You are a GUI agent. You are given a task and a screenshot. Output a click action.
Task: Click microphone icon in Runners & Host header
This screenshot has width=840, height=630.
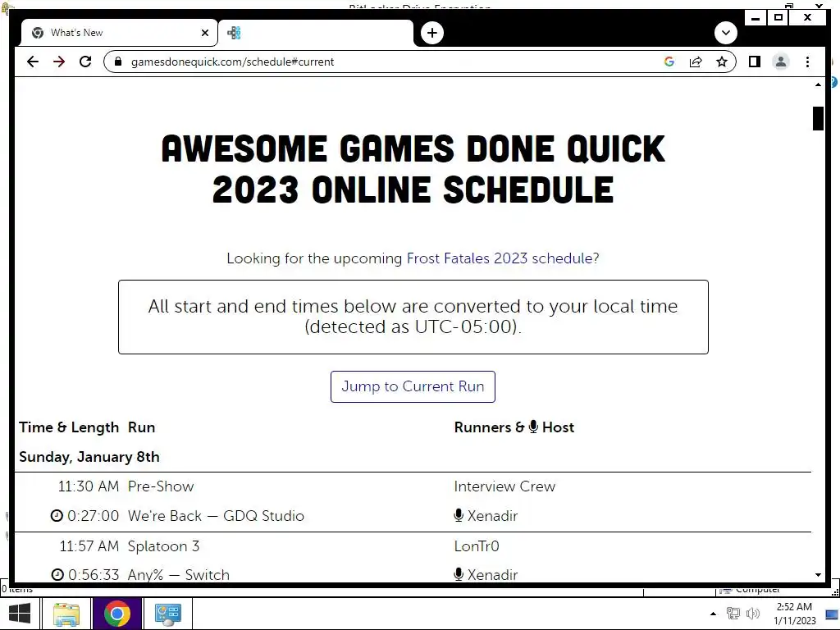point(533,427)
